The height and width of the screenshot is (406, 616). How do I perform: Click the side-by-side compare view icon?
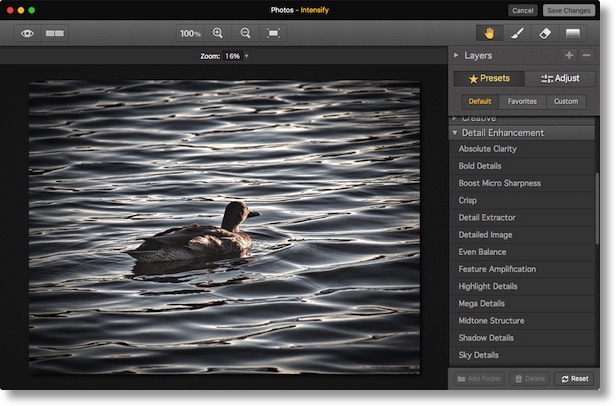point(54,33)
